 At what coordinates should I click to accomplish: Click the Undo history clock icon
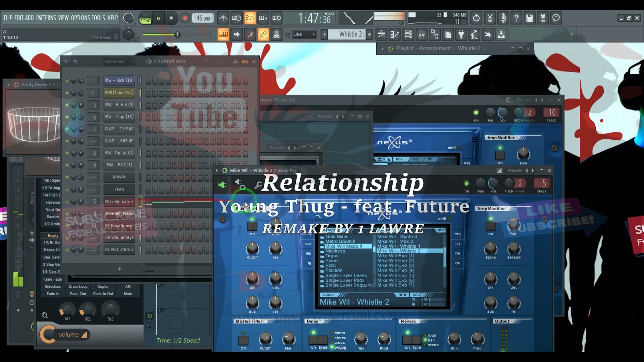[x=476, y=18]
